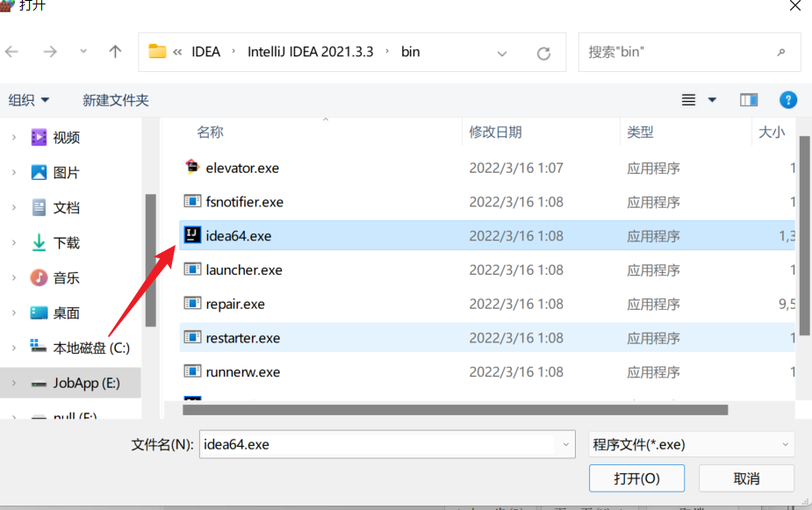Click the runnerw.exe file icon

[x=192, y=371]
